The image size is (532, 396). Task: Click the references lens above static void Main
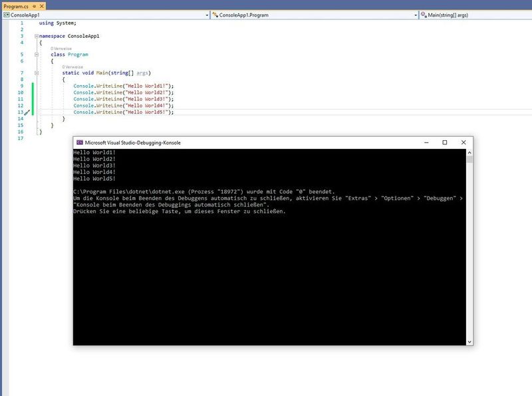coord(72,67)
